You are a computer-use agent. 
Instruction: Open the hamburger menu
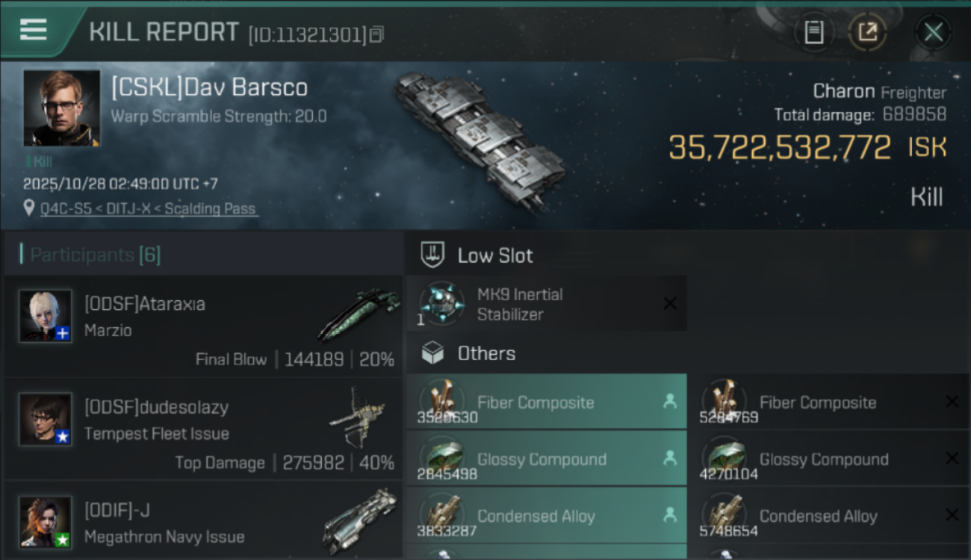(34, 30)
